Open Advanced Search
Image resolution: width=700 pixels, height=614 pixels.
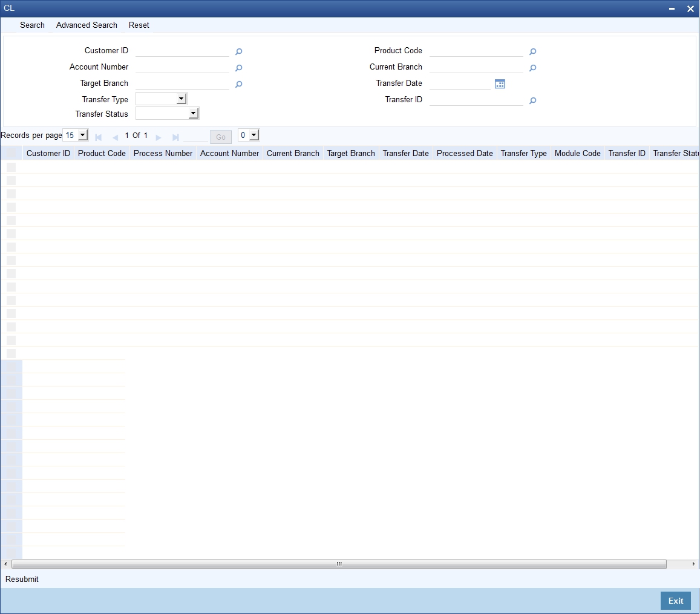tap(87, 25)
